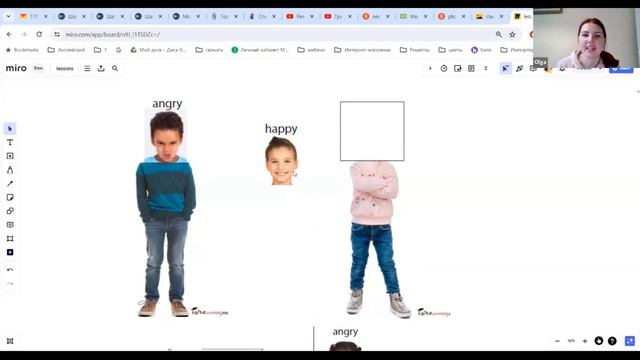Click the undo arrow in left toolbar
The height and width of the screenshot is (360, 640).
click(10, 270)
